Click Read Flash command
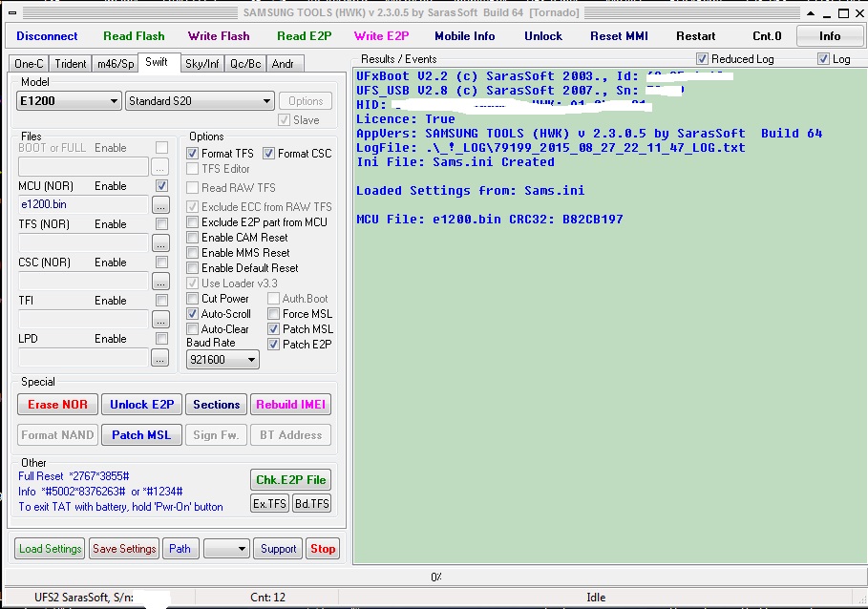 134,36
